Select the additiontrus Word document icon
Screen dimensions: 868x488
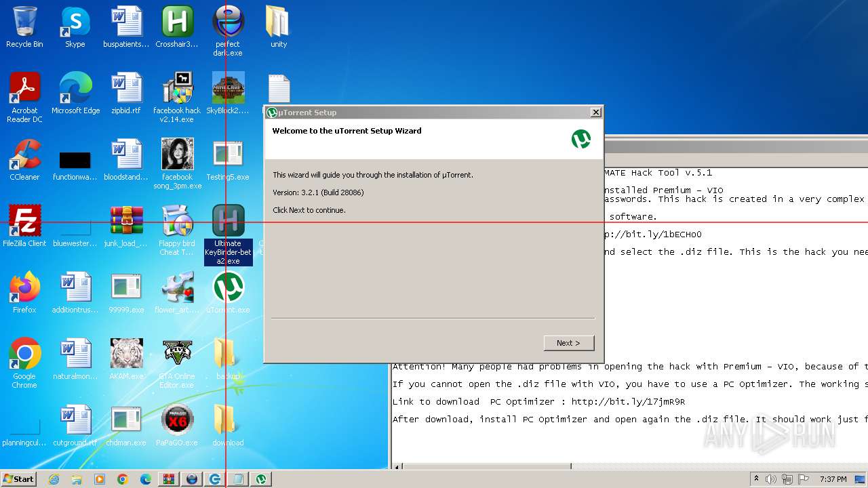75,293
